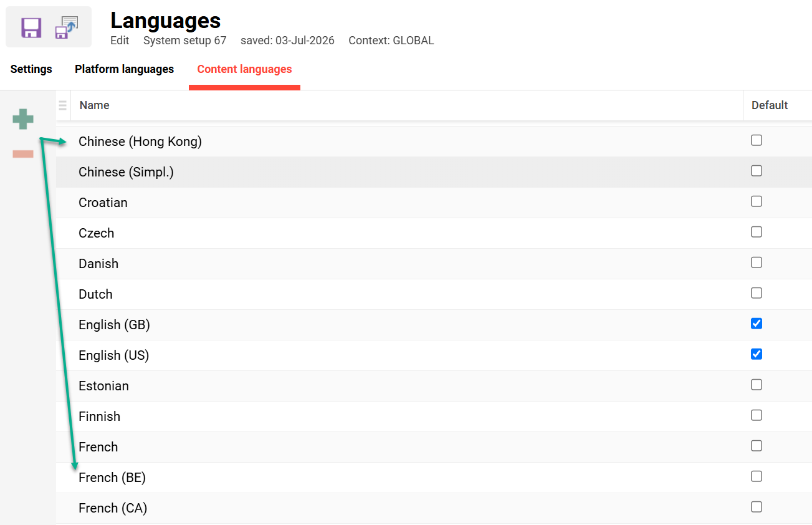
Task: Click the Edit label under the title
Action: pos(120,41)
